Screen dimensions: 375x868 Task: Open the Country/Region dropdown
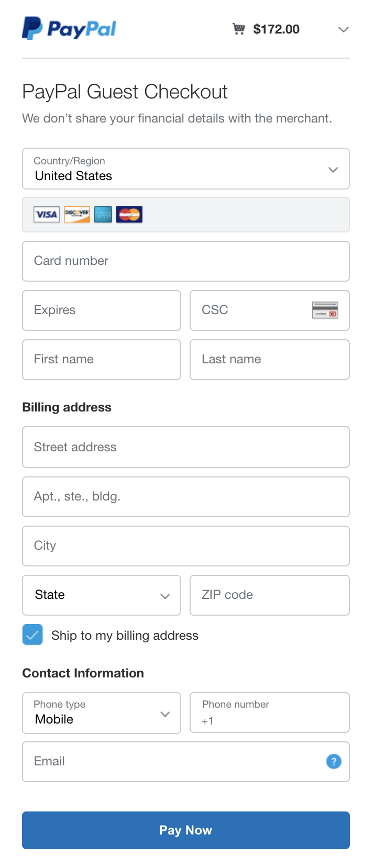(186, 169)
